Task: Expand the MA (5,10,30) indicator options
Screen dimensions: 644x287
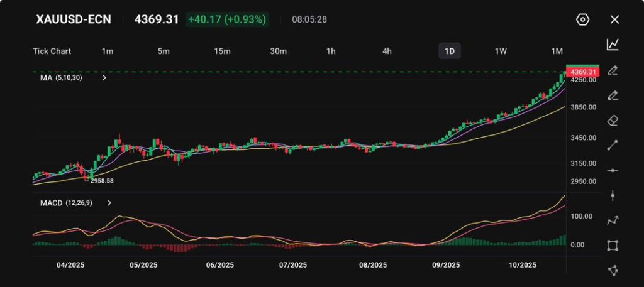Action: 104,78
